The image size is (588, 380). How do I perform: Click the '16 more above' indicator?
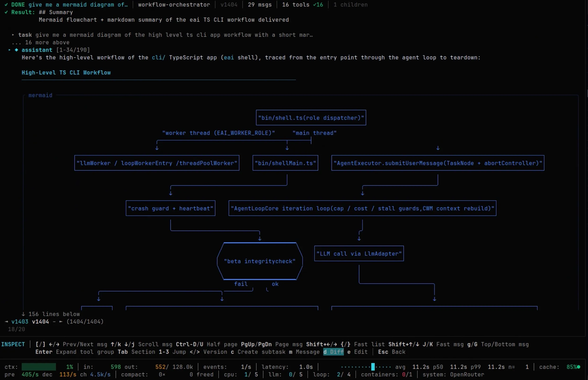41,42
